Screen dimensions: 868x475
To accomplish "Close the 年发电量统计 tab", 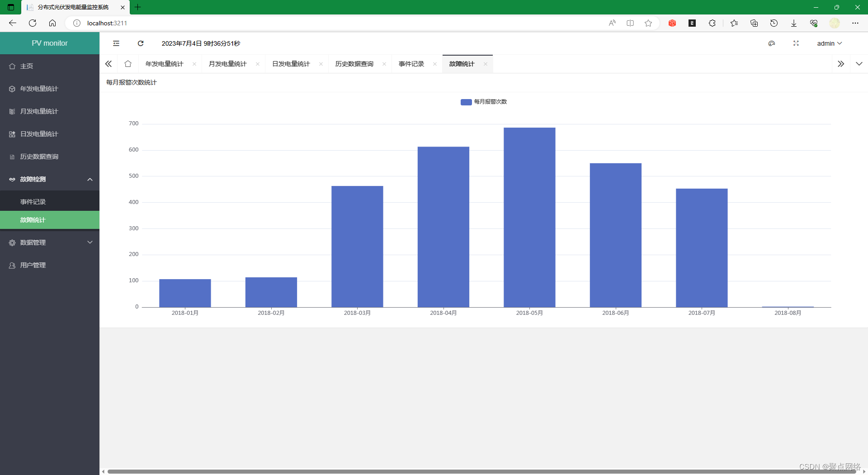I will [x=194, y=64].
